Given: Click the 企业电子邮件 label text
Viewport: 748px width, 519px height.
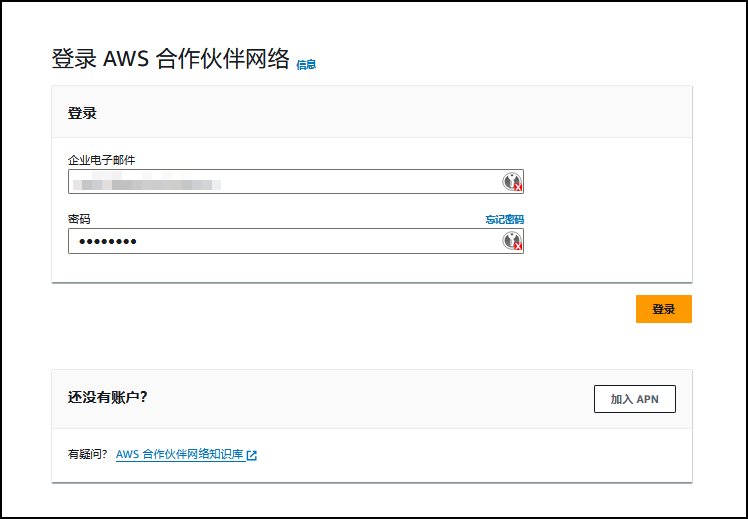Looking at the screenshot, I should click(x=102, y=160).
